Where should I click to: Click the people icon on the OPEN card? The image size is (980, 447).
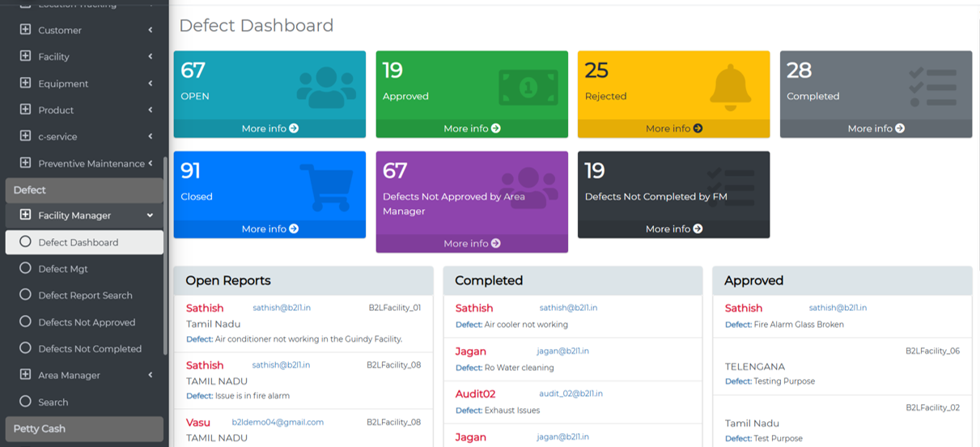(326, 87)
